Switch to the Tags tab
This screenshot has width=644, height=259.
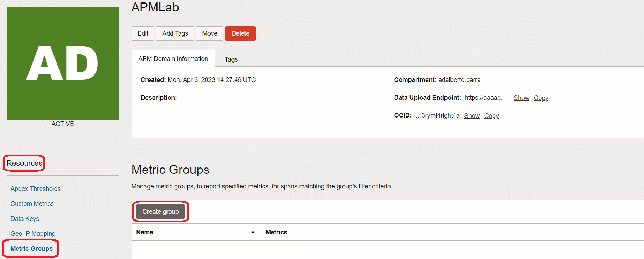click(231, 59)
